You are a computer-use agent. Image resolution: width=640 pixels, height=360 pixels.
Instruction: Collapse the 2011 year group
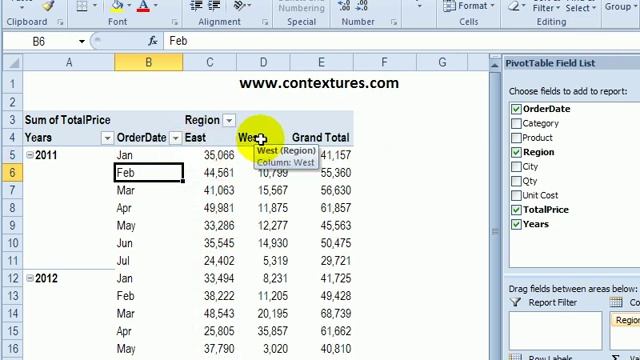pyautogui.click(x=30, y=155)
